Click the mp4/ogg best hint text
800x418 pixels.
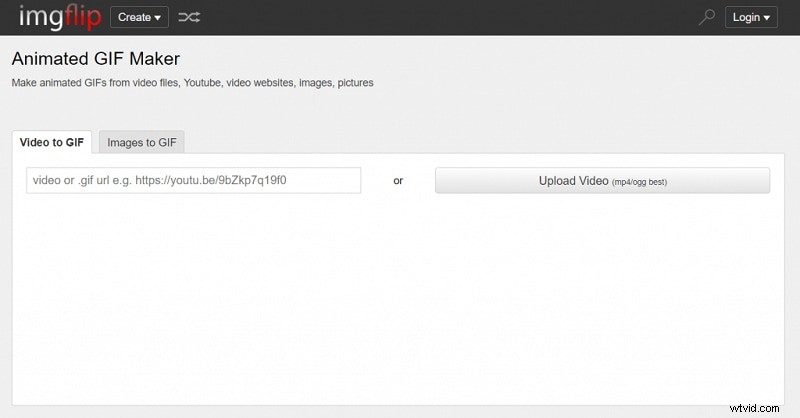point(639,182)
